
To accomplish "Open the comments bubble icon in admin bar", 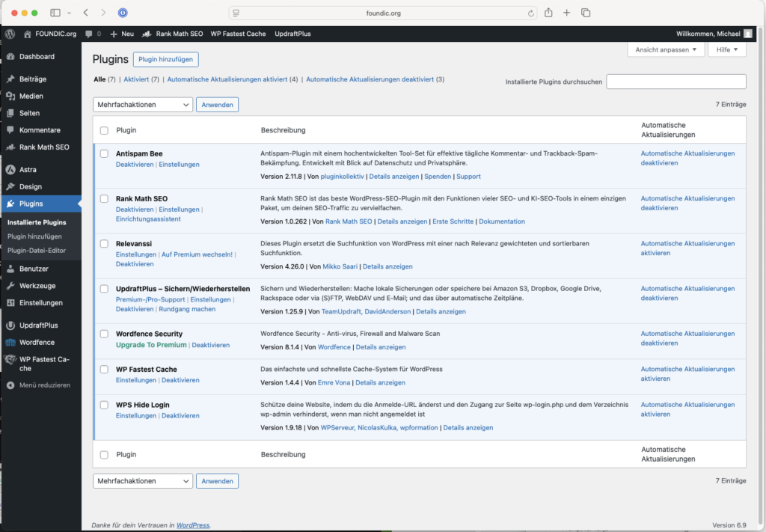I will (x=89, y=34).
